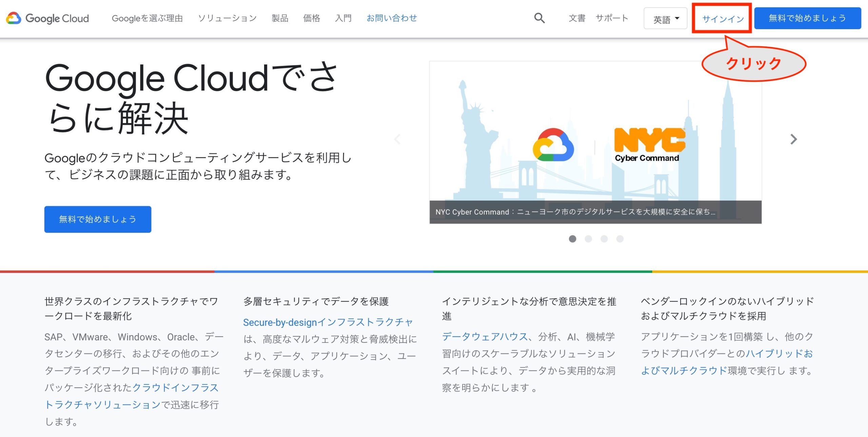Open the 価格 menu item

point(312,18)
